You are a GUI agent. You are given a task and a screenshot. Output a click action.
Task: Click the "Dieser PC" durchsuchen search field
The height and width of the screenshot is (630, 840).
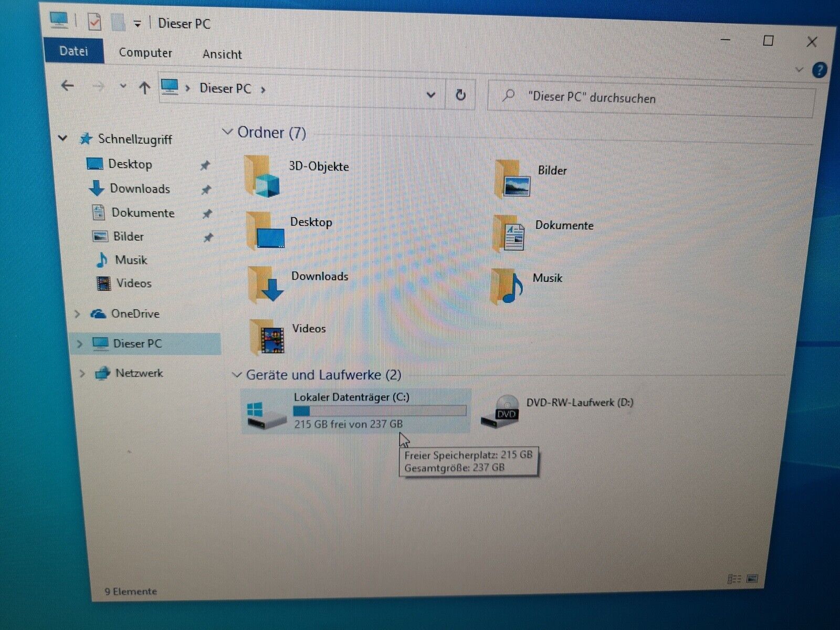(x=651, y=98)
